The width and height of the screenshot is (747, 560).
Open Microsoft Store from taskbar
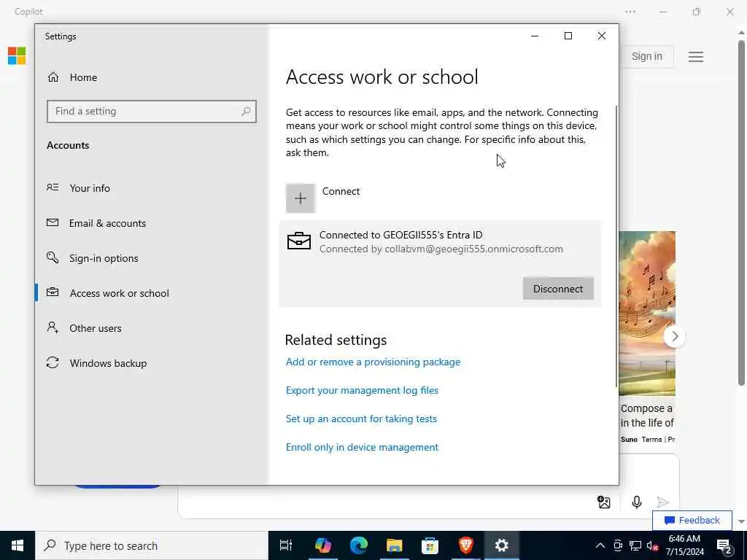point(430,545)
